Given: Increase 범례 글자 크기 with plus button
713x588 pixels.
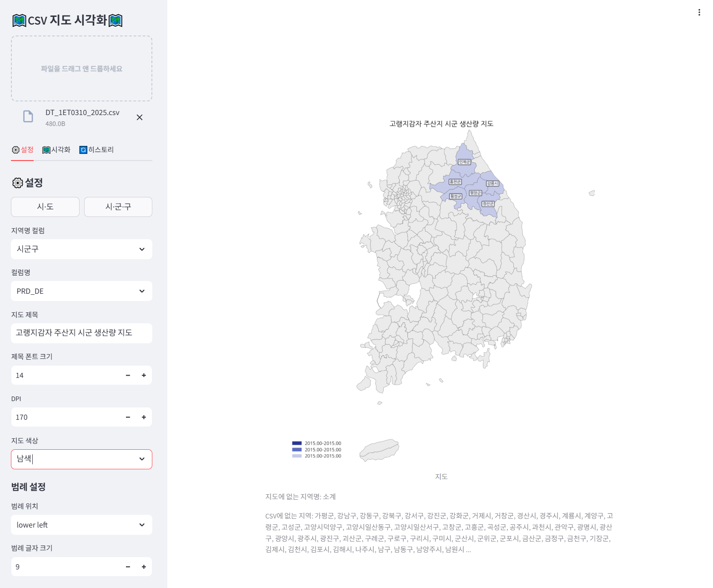Looking at the screenshot, I should coord(144,567).
